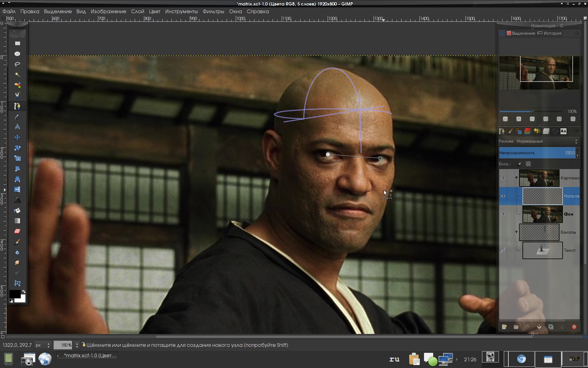Switch to the Channels colored stack tab

pyautogui.click(x=527, y=131)
